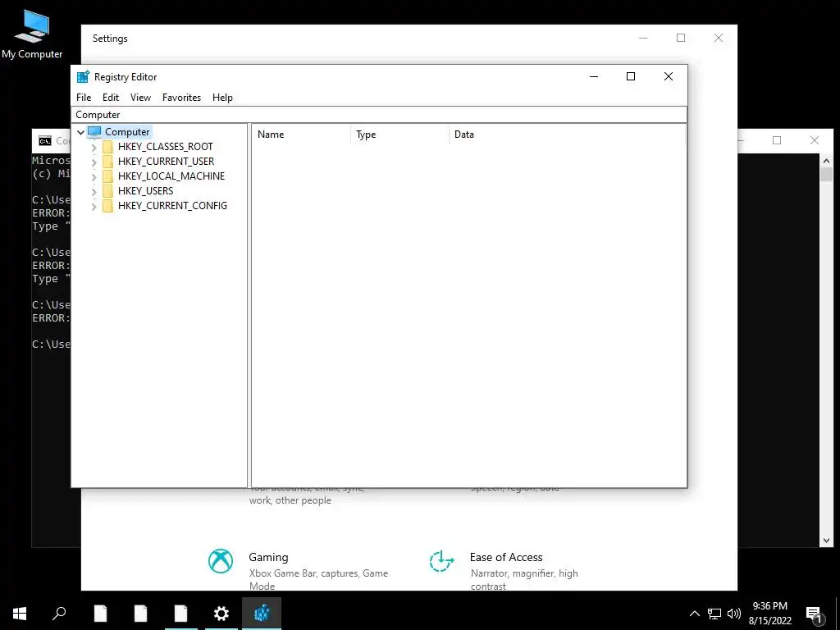Expand the HKEY_CURRENT_USER key
The image size is (840, 630).
(x=94, y=162)
